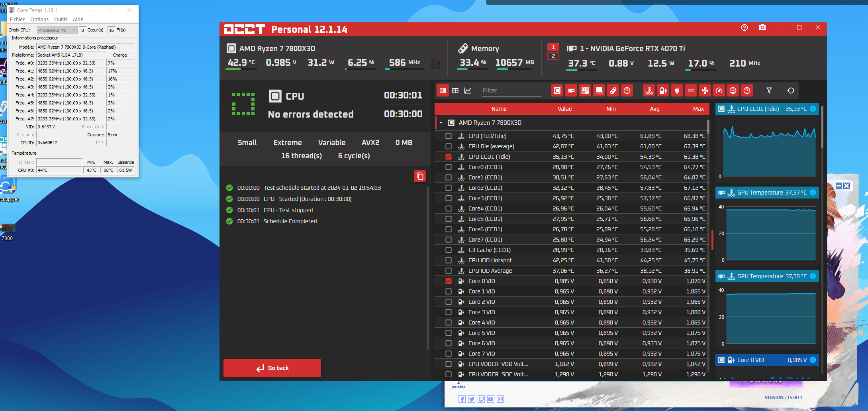Image resolution: width=868 pixels, height=411 pixels.
Task: Toggle the CPU sensor filter icon
Action: [557, 90]
